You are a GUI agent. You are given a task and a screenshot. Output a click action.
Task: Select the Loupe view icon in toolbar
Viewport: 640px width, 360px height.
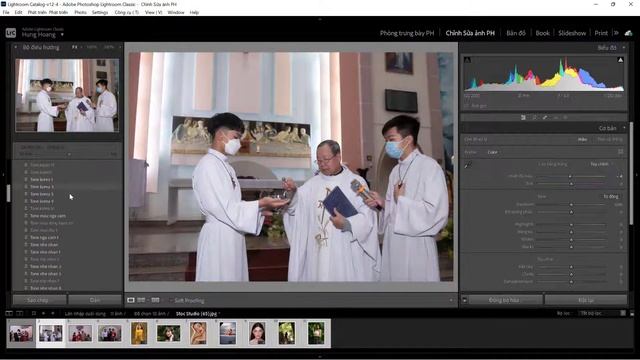click(x=131, y=300)
